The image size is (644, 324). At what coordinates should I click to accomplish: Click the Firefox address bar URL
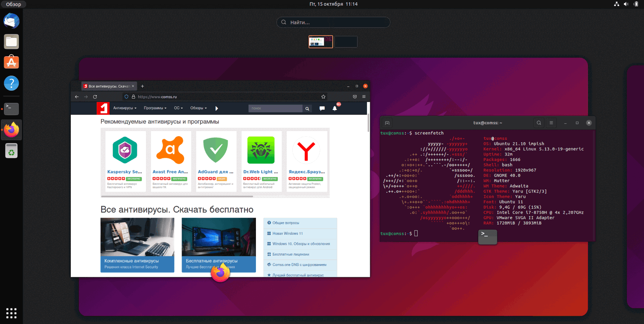pyautogui.click(x=157, y=97)
